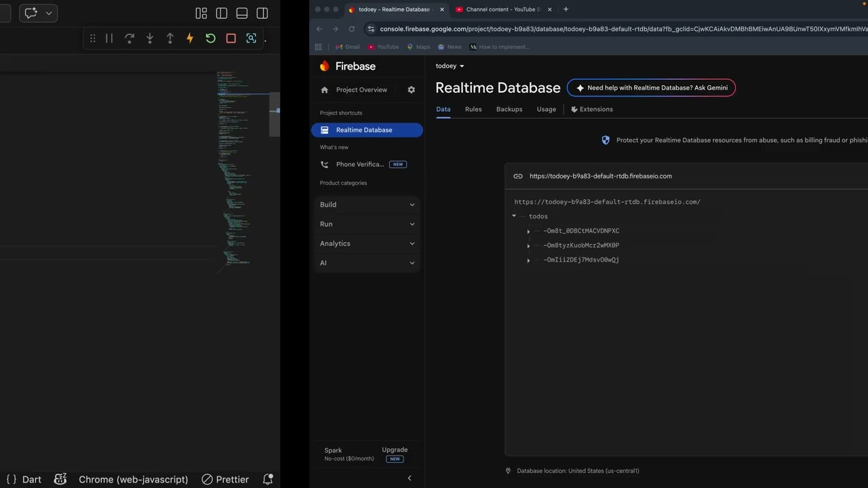Step over in debug toolbar
The width and height of the screenshot is (868, 488).
click(130, 38)
